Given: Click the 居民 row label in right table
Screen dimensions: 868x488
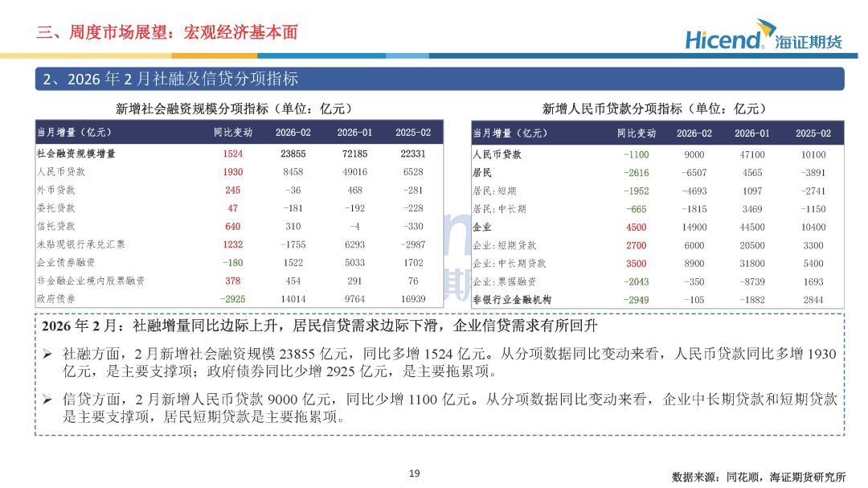Looking at the screenshot, I should click(482, 172).
